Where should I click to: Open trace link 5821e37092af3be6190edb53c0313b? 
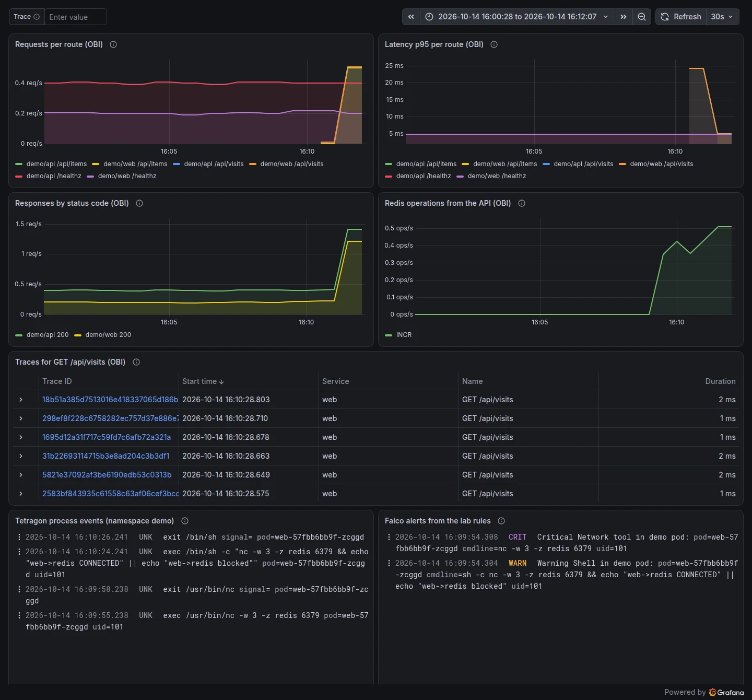(x=107, y=475)
